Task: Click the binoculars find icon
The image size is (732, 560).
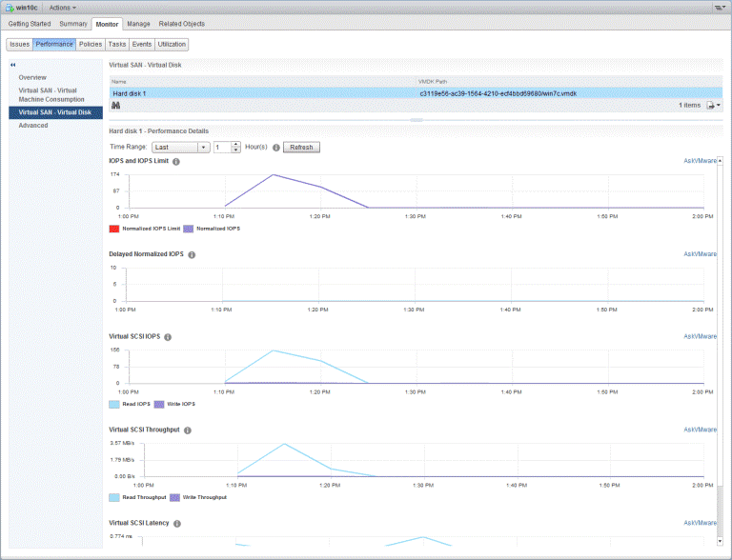Action: coord(115,106)
